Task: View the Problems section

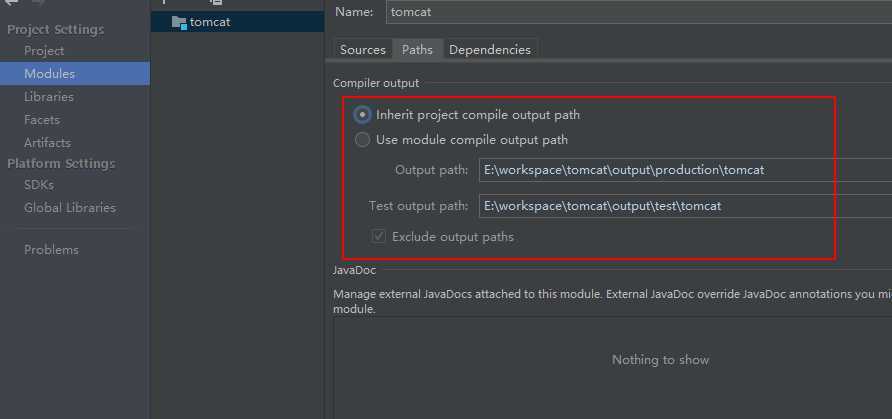Action: point(51,250)
